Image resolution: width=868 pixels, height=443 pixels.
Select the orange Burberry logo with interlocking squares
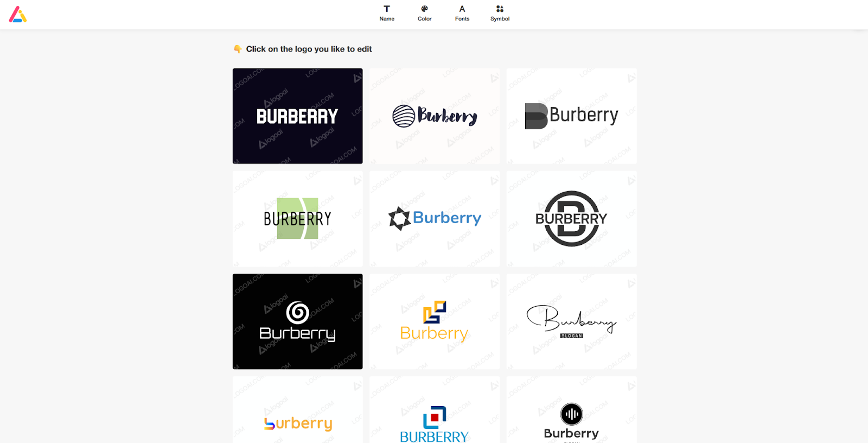tap(435, 321)
